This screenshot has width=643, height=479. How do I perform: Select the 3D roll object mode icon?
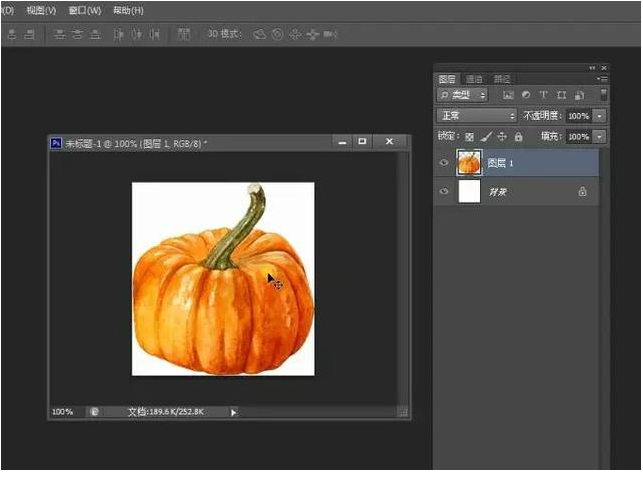point(278,34)
